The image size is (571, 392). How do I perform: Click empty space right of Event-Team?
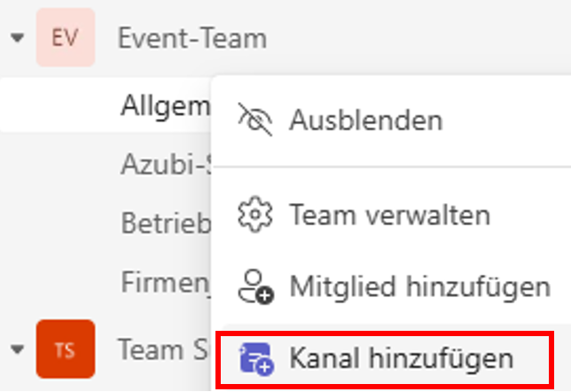pos(418,37)
